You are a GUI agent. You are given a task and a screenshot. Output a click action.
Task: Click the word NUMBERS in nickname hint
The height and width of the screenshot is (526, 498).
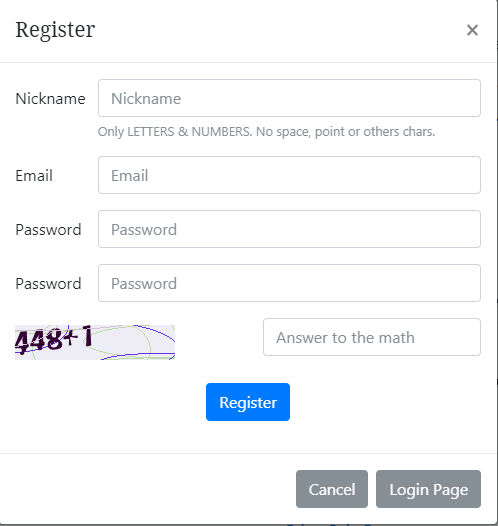tap(221, 132)
